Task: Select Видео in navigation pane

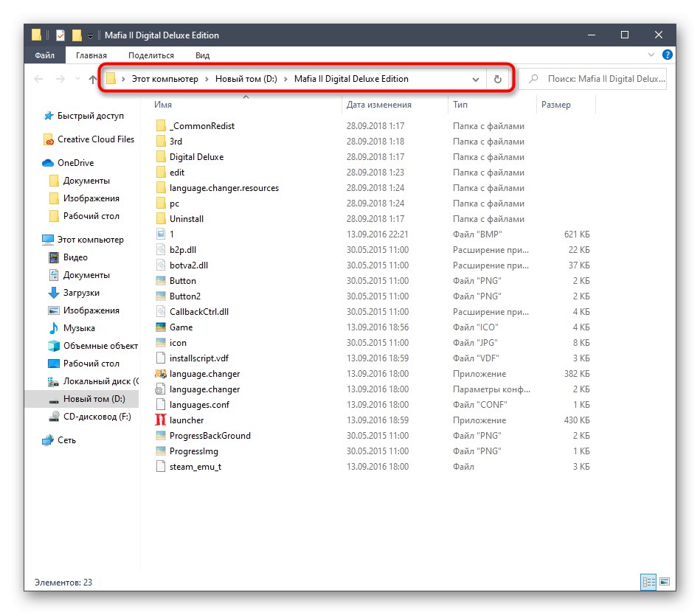Action: 75,257
